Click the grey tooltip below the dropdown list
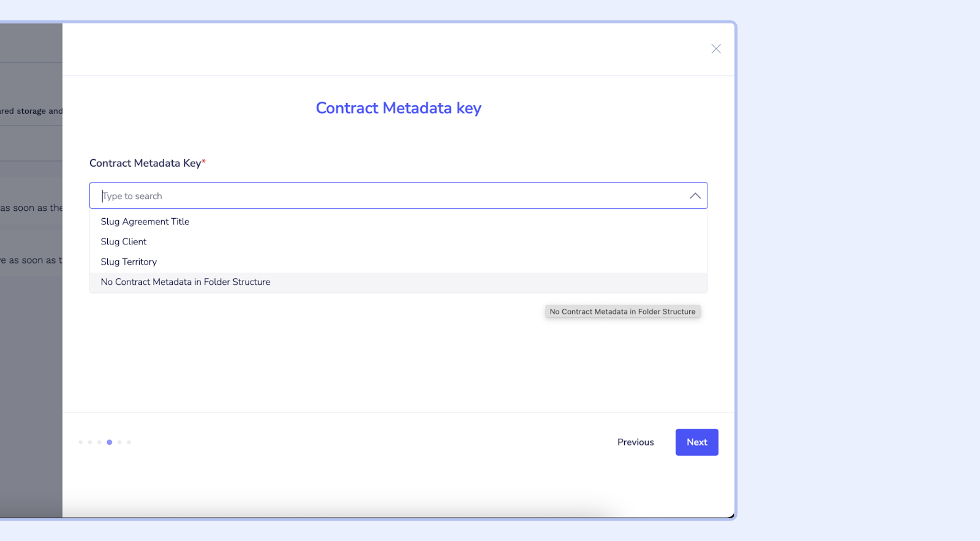Image resolution: width=980 pixels, height=541 pixels. (622, 312)
